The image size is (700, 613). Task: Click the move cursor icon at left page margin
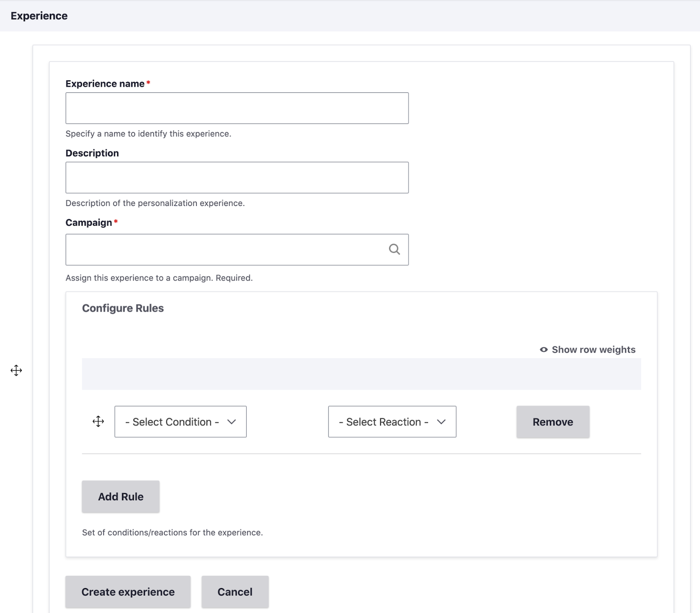16,371
